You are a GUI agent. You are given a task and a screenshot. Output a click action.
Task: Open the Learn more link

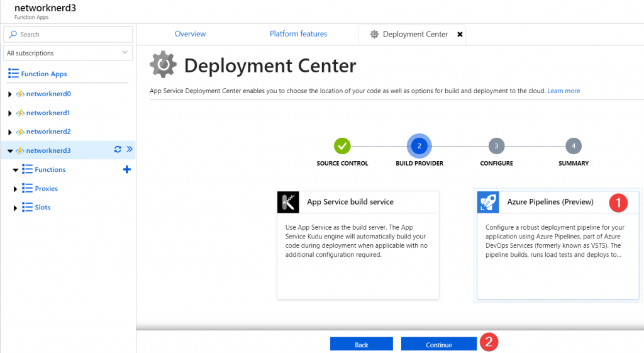563,91
